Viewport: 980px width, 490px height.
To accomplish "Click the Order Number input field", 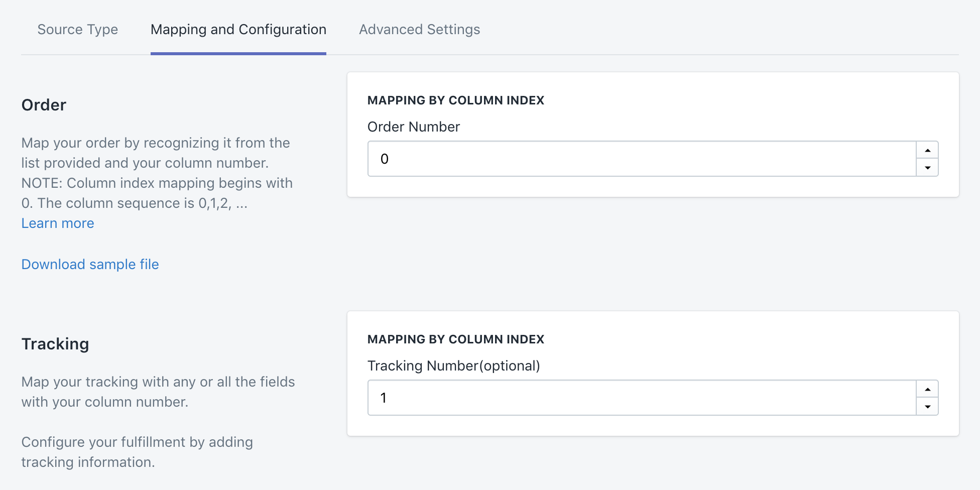I will (642, 159).
